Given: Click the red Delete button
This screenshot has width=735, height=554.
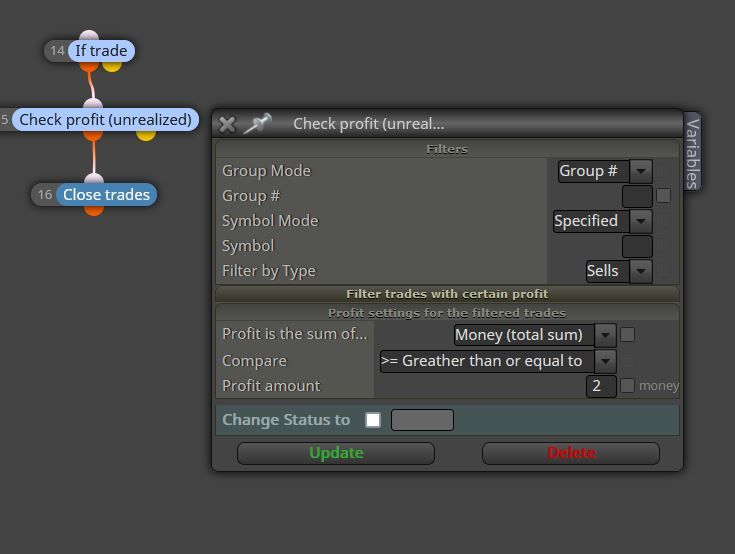Looking at the screenshot, I should pos(570,453).
